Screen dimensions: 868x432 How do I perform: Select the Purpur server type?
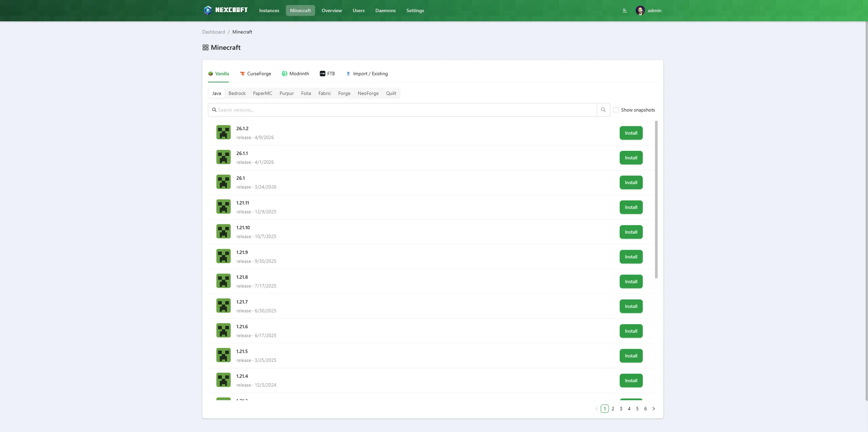(x=286, y=94)
